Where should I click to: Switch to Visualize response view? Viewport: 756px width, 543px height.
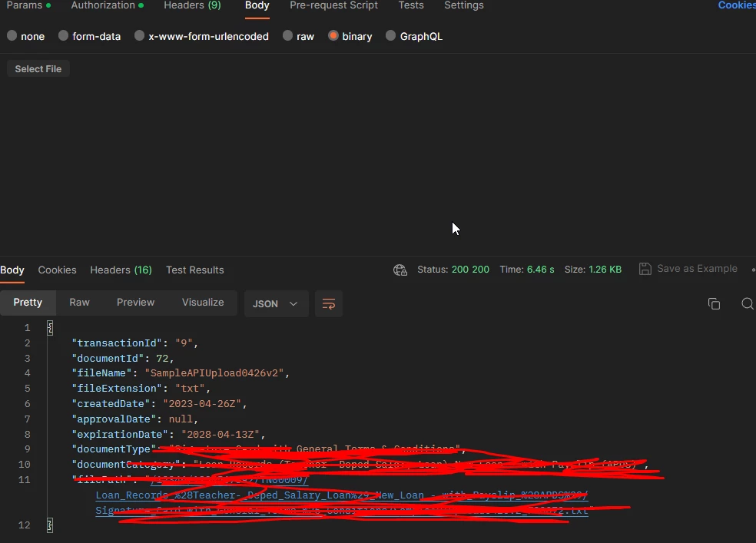click(203, 303)
